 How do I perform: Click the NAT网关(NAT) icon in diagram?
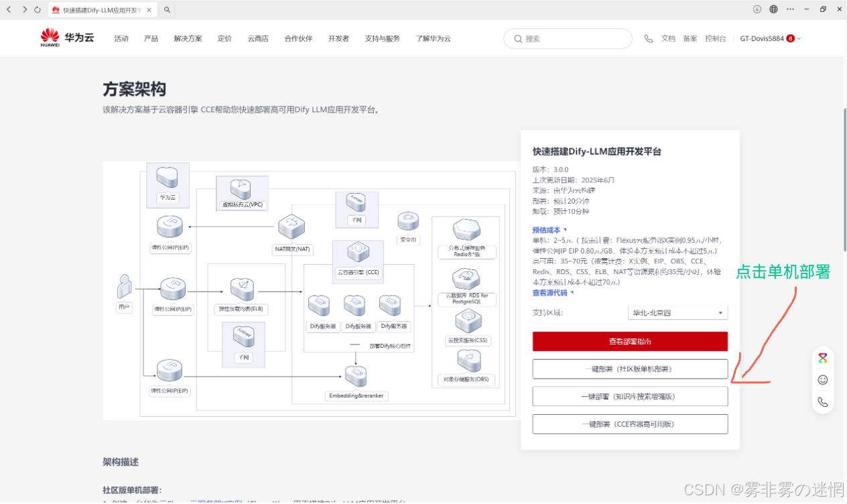(292, 227)
